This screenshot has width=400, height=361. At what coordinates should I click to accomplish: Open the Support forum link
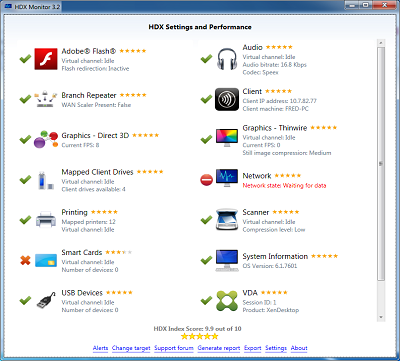tap(174, 348)
